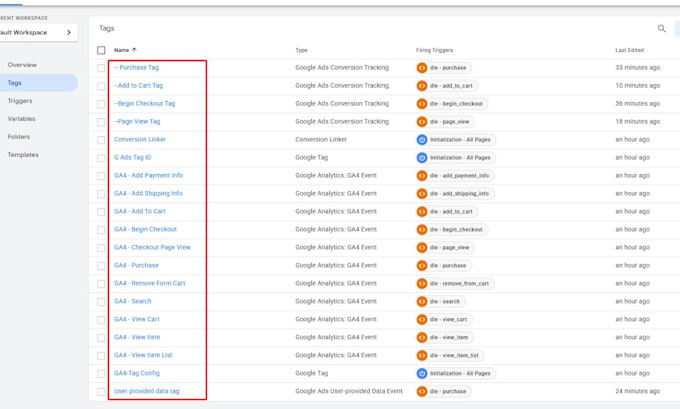The height and width of the screenshot is (409, 680).
Task: Click the Type column header
Action: click(301, 50)
